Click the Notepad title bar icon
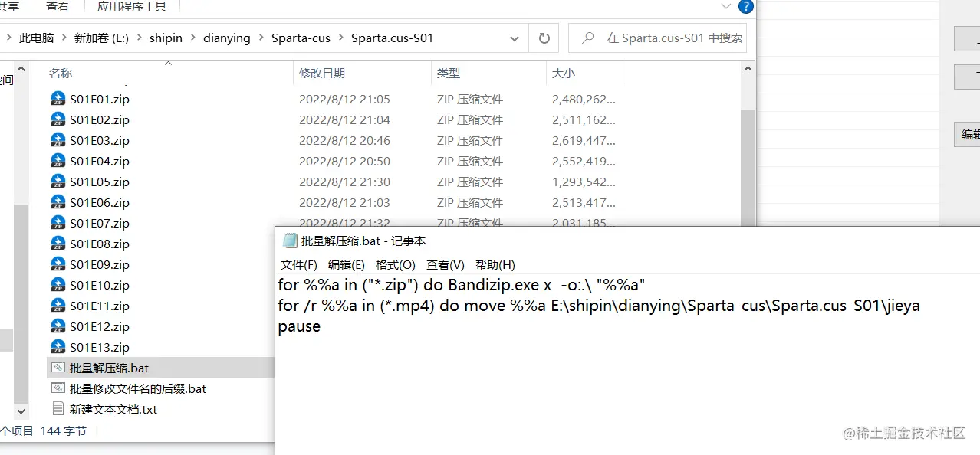The width and height of the screenshot is (980, 455). [x=290, y=240]
